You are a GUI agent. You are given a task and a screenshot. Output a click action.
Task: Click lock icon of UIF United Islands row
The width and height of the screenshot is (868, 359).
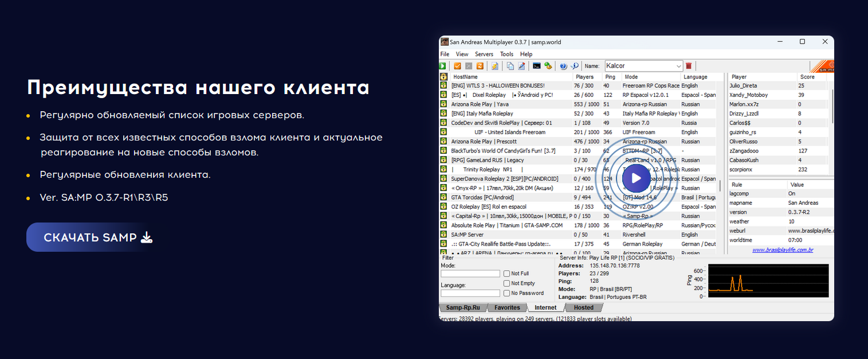tap(443, 132)
